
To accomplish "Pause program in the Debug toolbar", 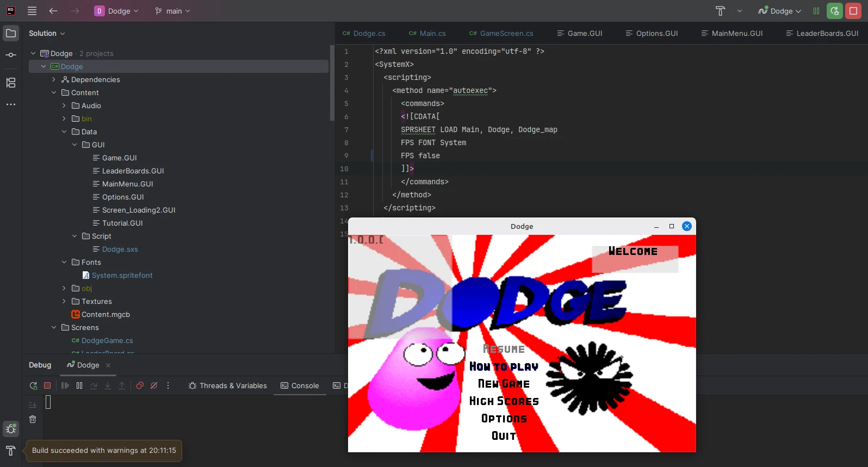I will pyautogui.click(x=79, y=385).
